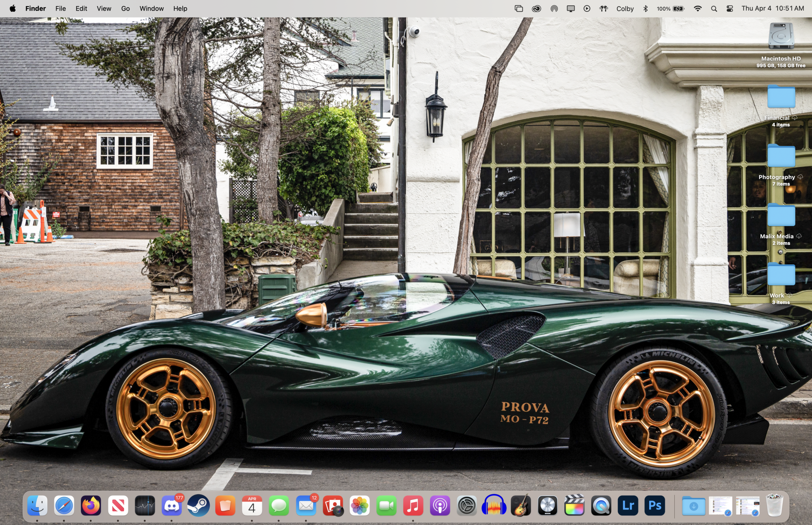This screenshot has width=812, height=525.
Task: Open the Podcasts app
Action: pos(440,506)
